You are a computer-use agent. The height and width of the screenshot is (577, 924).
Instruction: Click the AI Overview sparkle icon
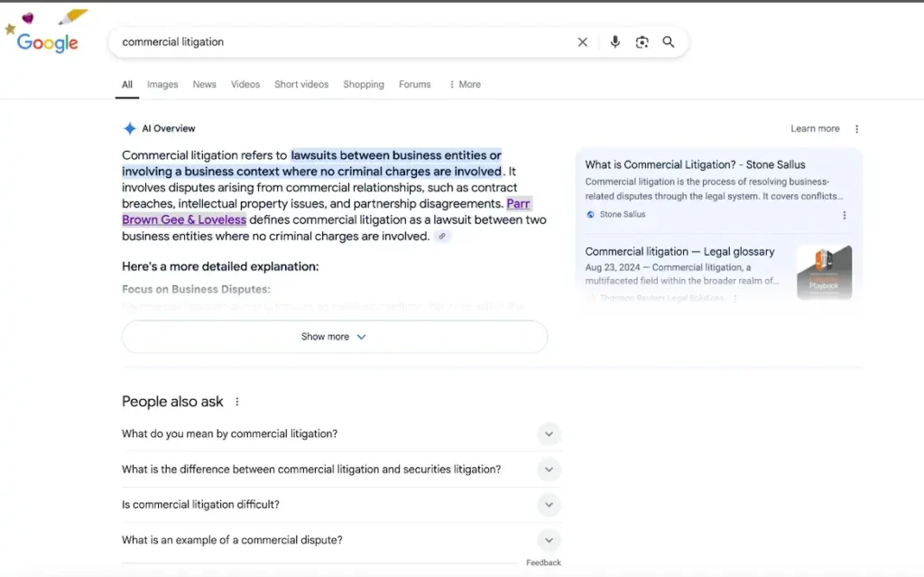[x=129, y=128]
